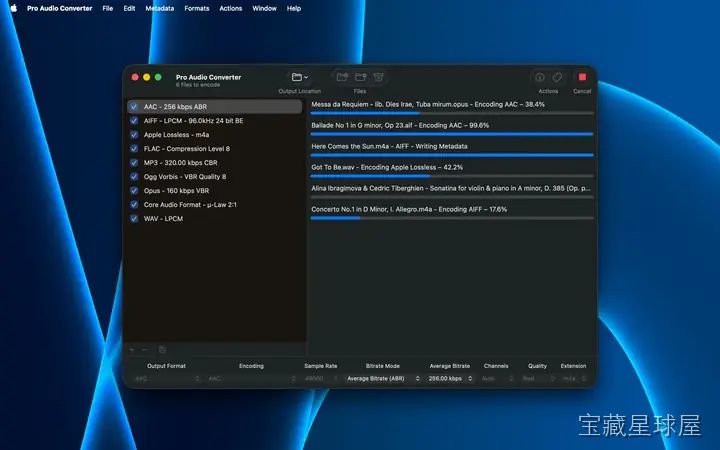Add a preset with the plus icon
The height and width of the screenshot is (450, 720).
click(x=132, y=349)
